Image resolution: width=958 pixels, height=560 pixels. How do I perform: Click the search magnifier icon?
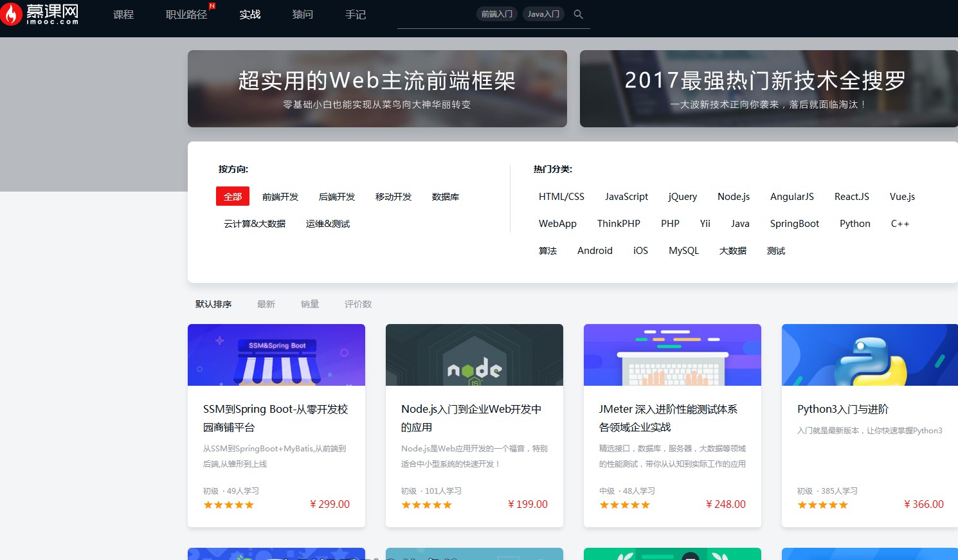(578, 14)
